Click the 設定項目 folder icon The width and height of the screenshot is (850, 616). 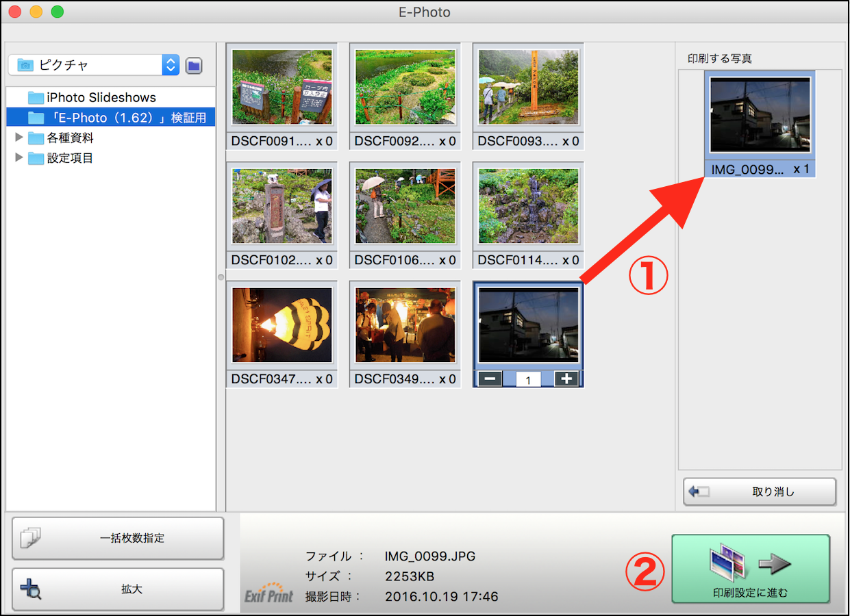pyautogui.click(x=36, y=158)
